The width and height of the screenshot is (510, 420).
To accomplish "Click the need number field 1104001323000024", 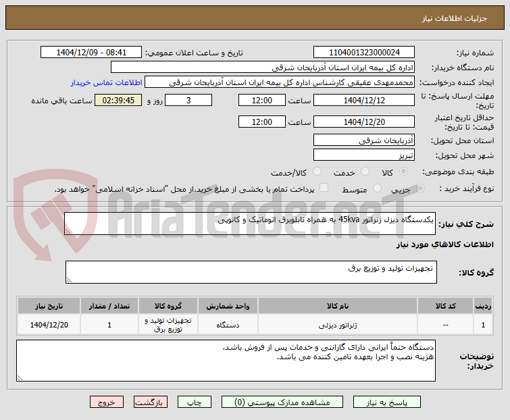I will point(364,53).
